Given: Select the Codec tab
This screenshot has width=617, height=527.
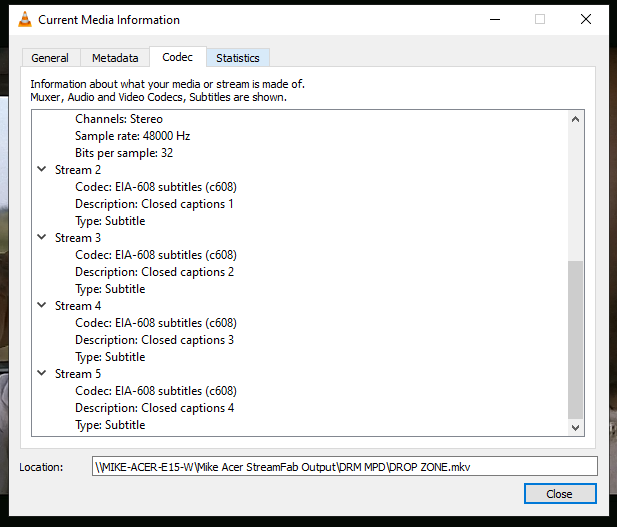Looking at the screenshot, I should [177, 57].
